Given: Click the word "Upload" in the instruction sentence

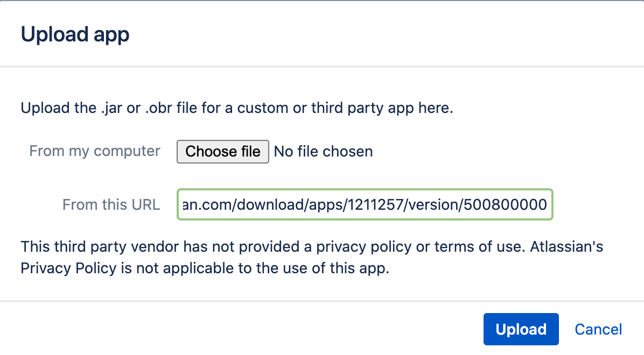Looking at the screenshot, I should [x=45, y=108].
